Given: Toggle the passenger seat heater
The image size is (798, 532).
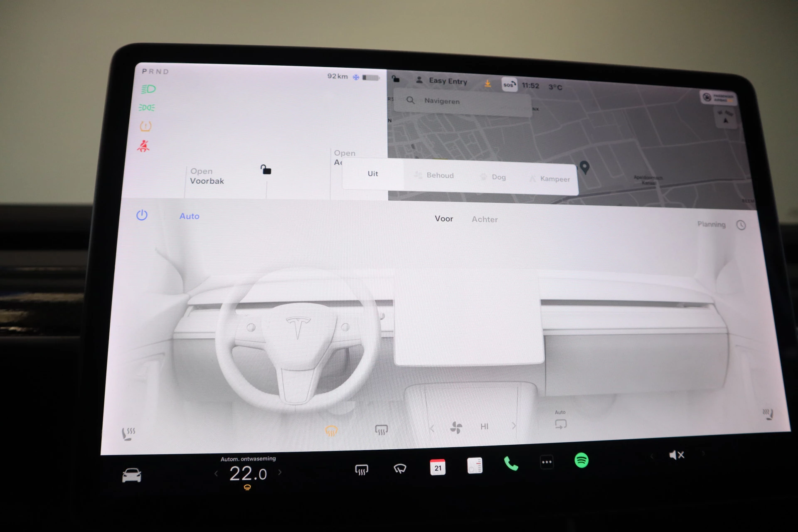Looking at the screenshot, I should 768,414.
